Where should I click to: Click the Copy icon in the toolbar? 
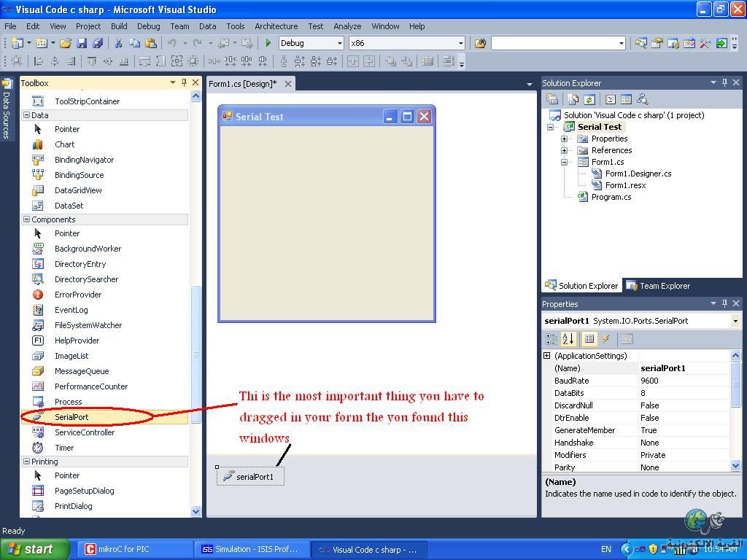pos(135,43)
